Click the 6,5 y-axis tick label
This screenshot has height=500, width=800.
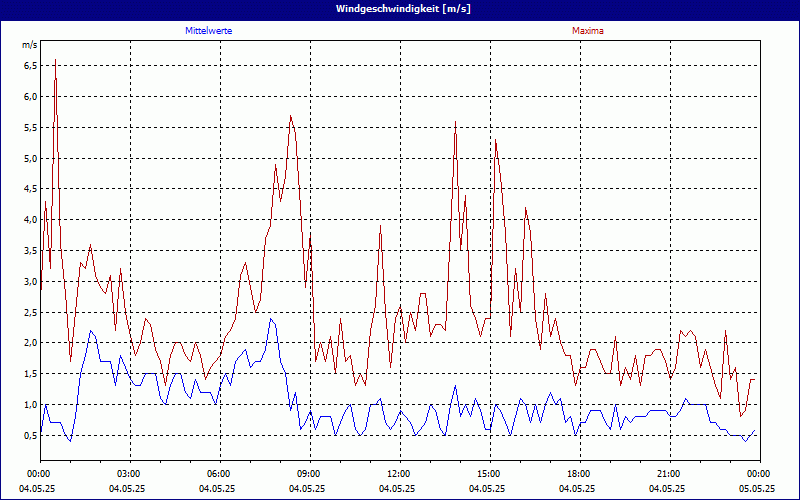30,66
